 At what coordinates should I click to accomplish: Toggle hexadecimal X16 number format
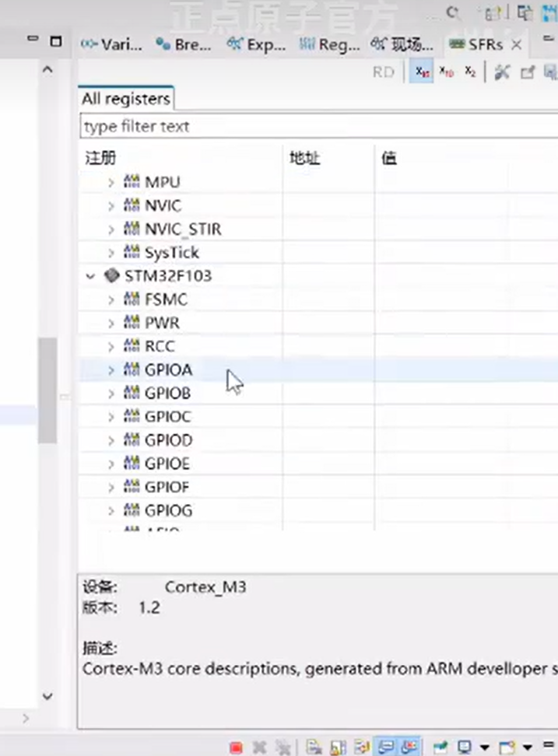click(x=422, y=72)
